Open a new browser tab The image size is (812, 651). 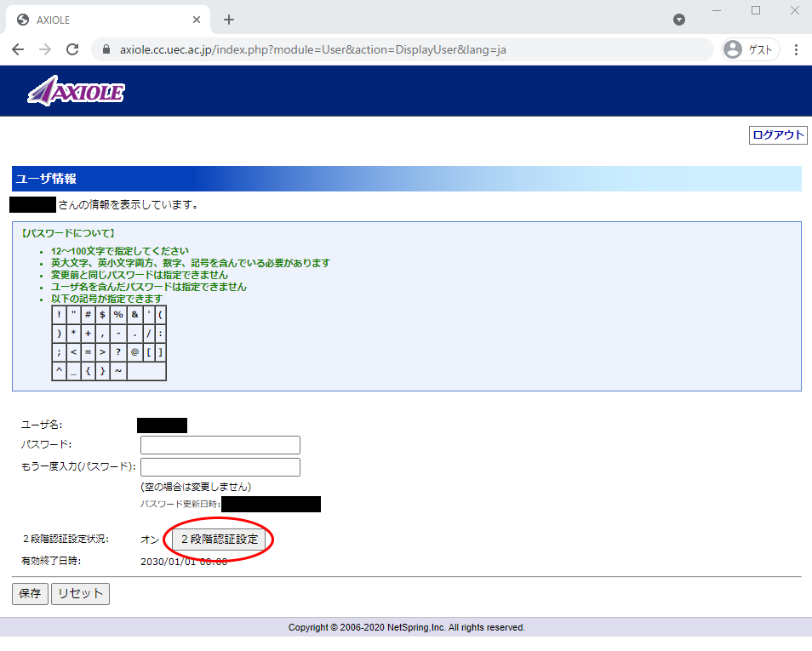[229, 20]
